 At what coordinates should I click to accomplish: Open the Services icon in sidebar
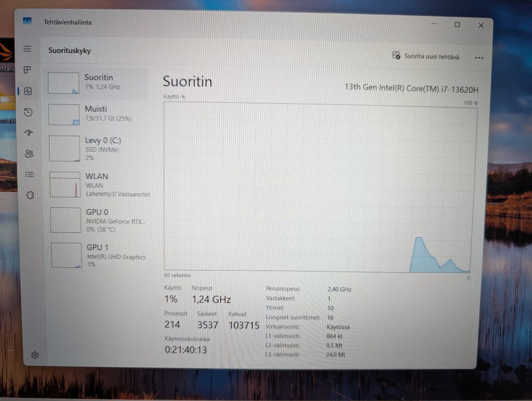30,195
